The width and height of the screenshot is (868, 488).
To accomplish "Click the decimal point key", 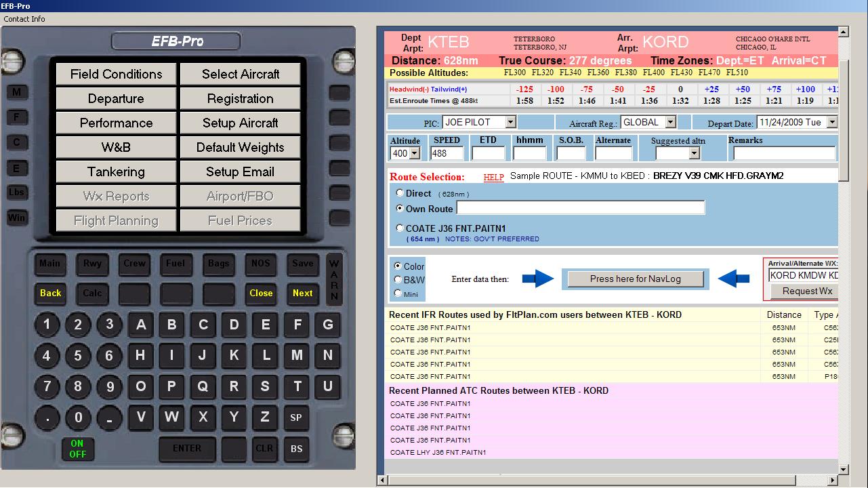I will 47,418.
